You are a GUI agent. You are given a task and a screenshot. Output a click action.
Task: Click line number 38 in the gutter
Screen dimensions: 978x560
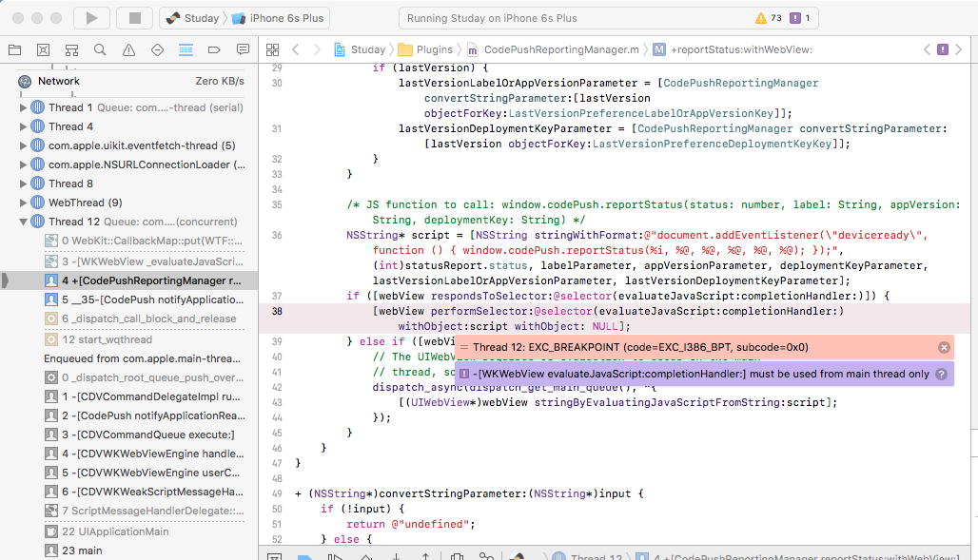(277, 311)
